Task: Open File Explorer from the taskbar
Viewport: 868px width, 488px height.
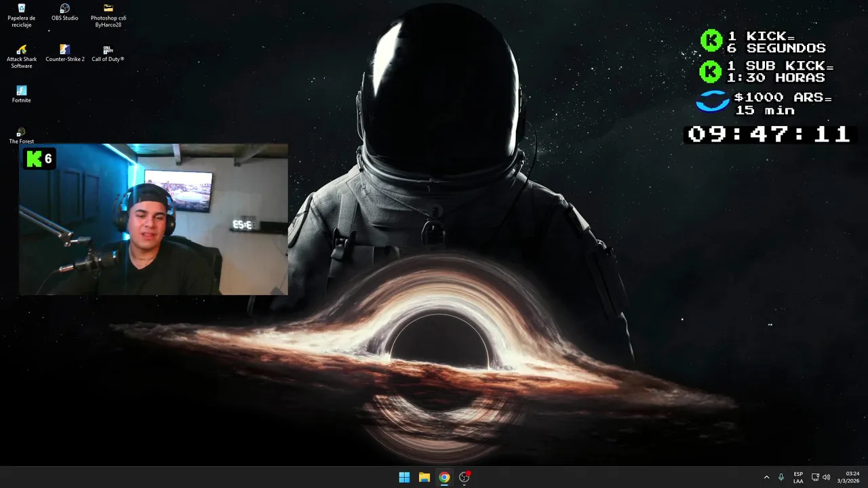Action: pyautogui.click(x=424, y=477)
